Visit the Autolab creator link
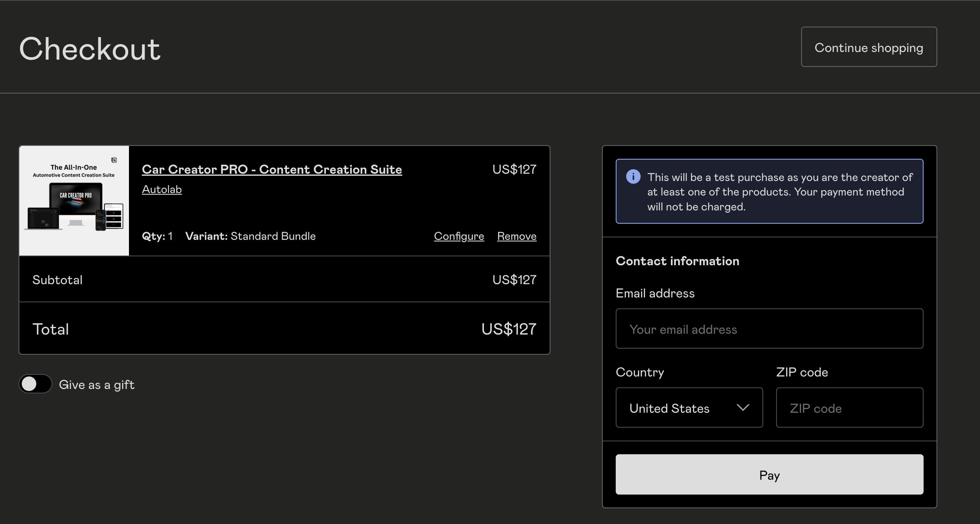Viewport: 980px width, 524px height. pos(162,189)
